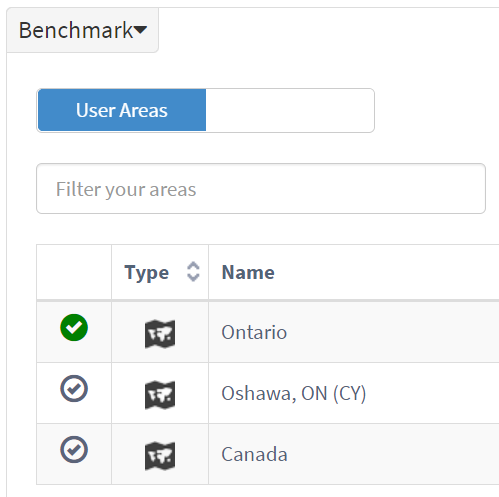Click the blank panel area right of the Benchmark tab

pyautogui.click(x=328, y=30)
